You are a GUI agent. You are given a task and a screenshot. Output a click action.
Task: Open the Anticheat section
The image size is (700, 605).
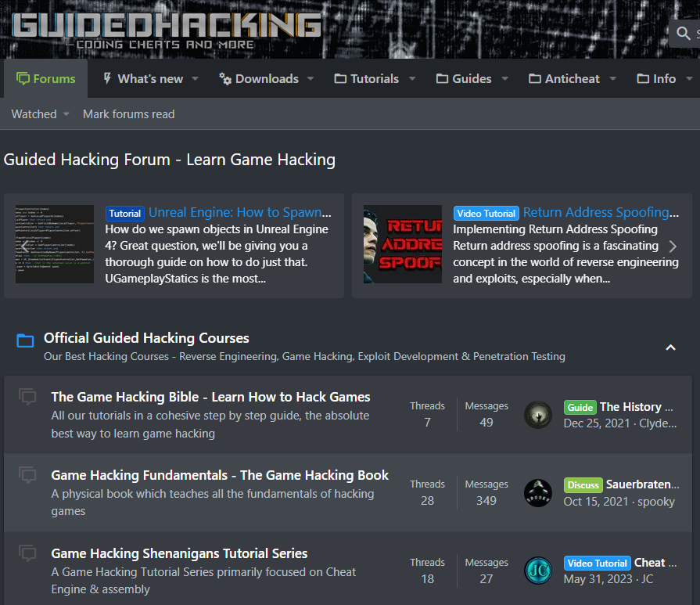pyautogui.click(x=564, y=78)
